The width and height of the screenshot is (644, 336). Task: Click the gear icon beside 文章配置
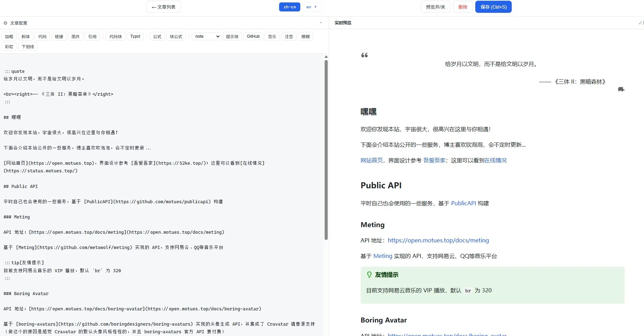point(5,23)
